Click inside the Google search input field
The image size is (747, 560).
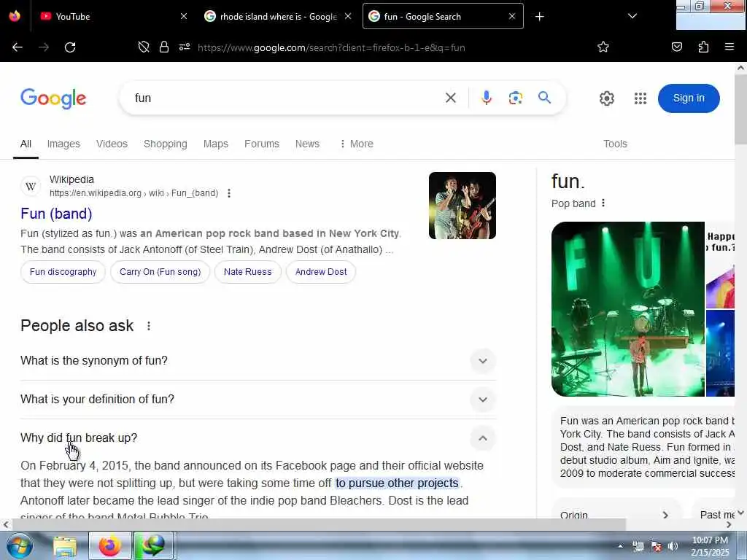coord(286,98)
